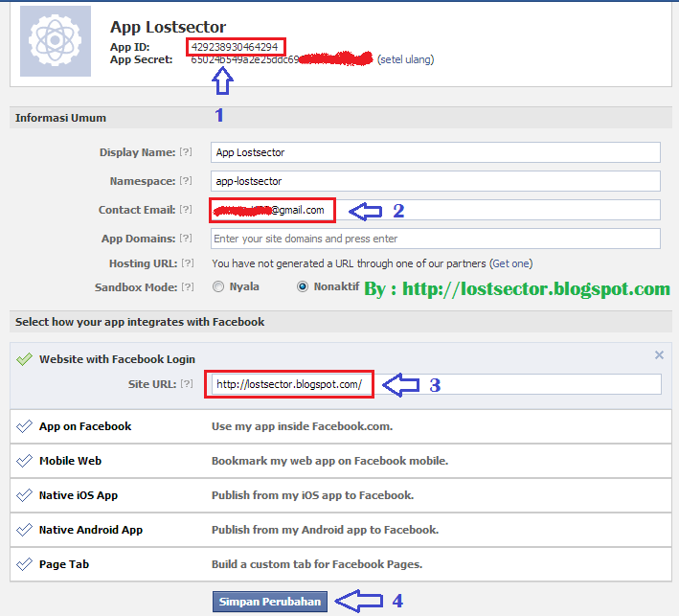Click the checkmark icon for App on Facebook
The height and width of the screenshot is (616, 679).
click(x=24, y=426)
